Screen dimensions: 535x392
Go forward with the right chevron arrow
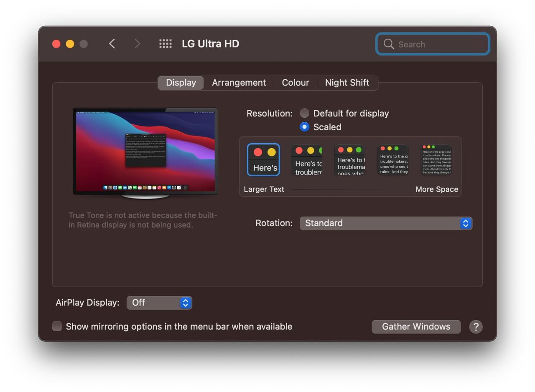pyautogui.click(x=137, y=44)
